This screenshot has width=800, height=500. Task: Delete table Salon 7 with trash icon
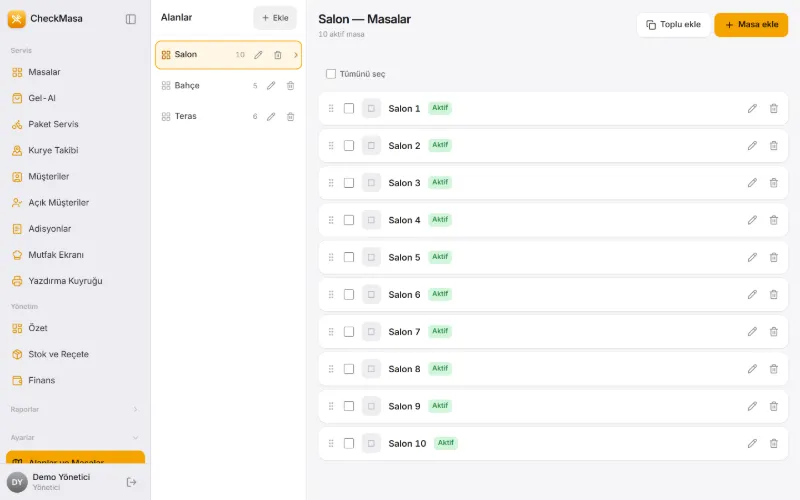click(773, 332)
